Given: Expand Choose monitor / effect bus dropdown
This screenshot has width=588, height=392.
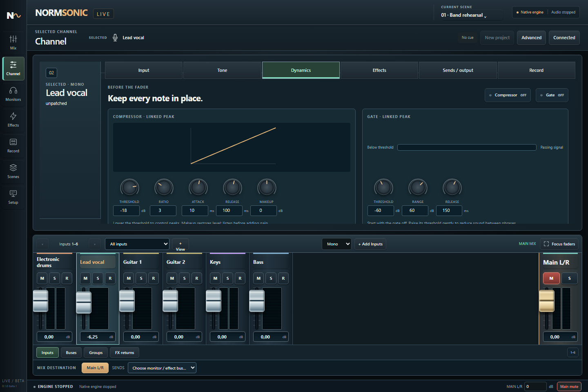Looking at the screenshot, I should pyautogui.click(x=162, y=368).
